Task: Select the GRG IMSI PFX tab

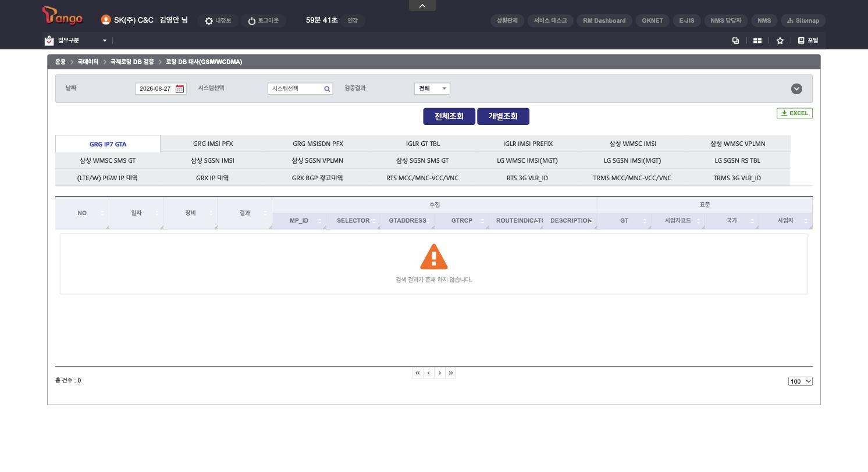Action: (213, 144)
